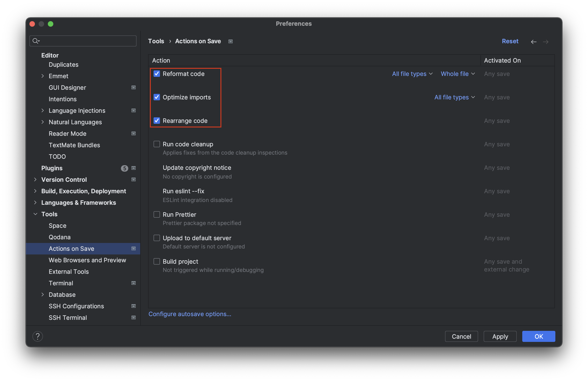Expand the Version Control section
Viewport: 588px width, 381px height.
(35, 179)
